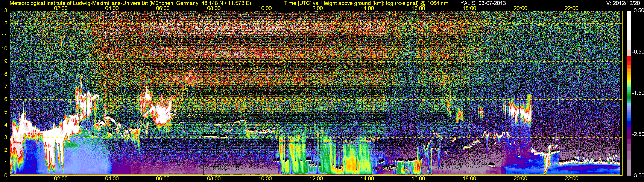Image resolution: width=644 pixels, height=182 pixels.
Task: Click the 04:00 tick on the bottom time axis
Action: coord(112,179)
